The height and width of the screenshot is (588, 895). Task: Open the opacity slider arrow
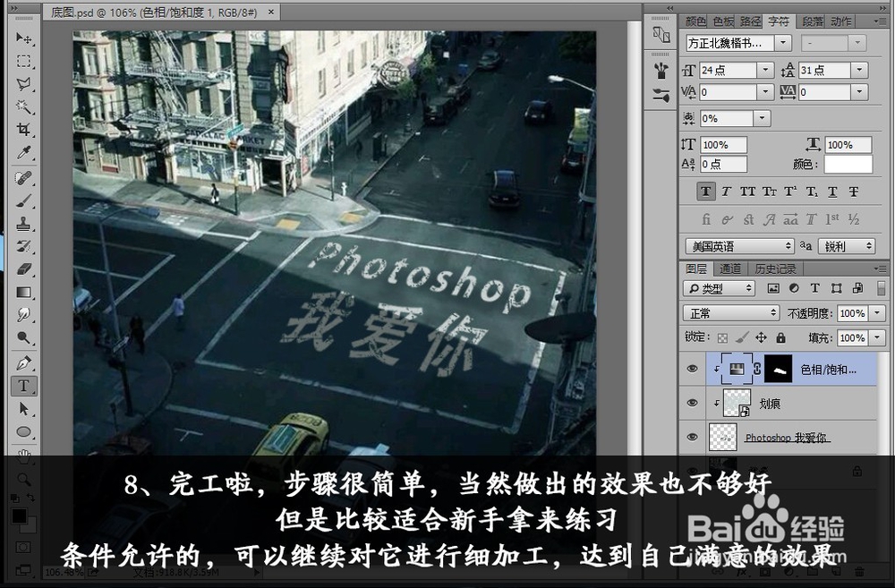click(877, 313)
